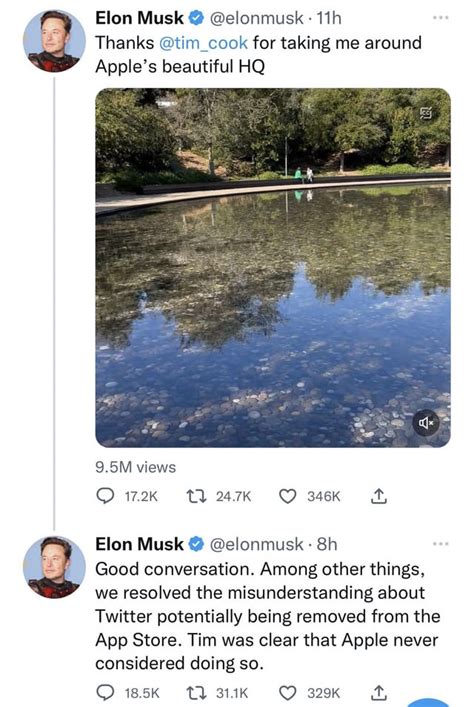Image resolution: width=474 pixels, height=707 pixels.
Task: Click the video badge icon top-right of video
Action: coord(426,113)
